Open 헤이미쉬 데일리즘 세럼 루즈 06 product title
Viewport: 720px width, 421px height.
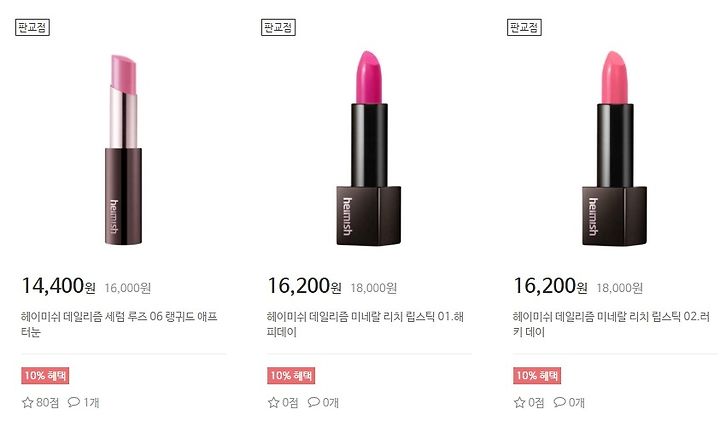pos(119,324)
